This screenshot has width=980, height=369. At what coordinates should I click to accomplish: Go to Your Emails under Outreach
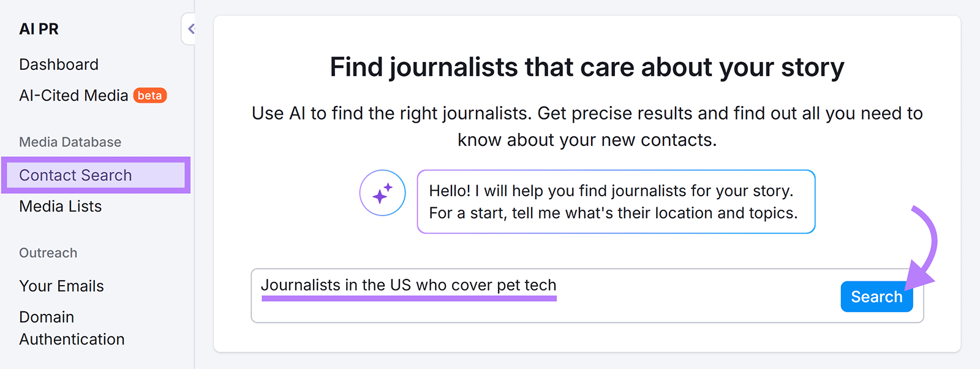pyautogui.click(x=61, y=286)
